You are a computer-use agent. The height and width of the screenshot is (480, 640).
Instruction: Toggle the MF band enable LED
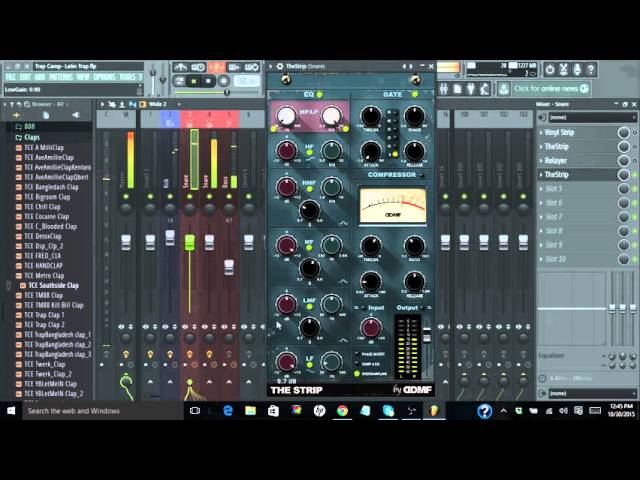(309, 248)
